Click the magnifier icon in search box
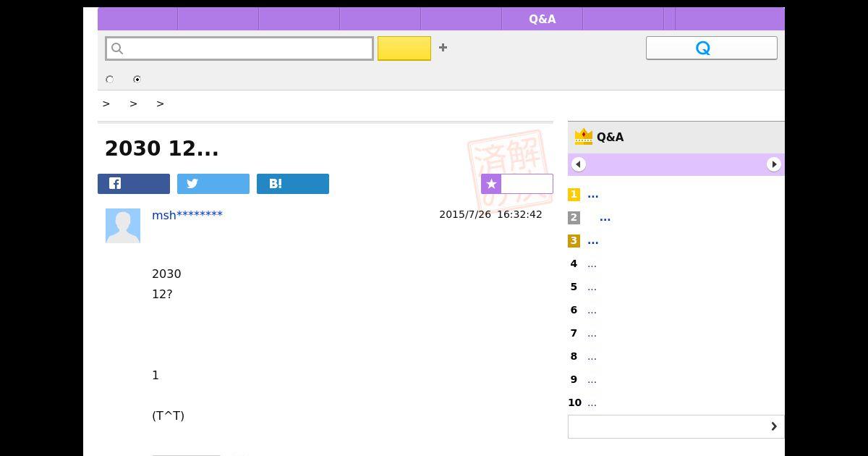Image resolution: width=868 pixels, height=456 pixels. pyautogui.click(x=117, y=48)
